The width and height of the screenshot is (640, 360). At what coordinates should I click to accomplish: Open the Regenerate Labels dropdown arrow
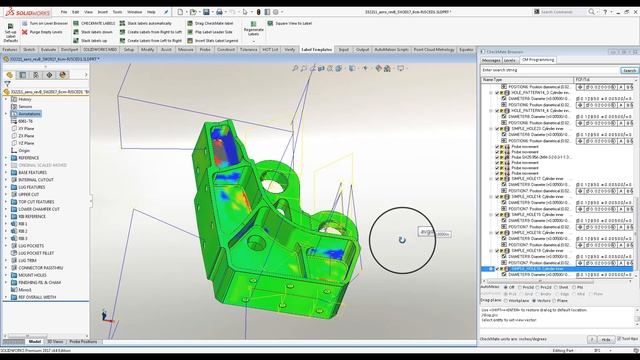pos(253,41)
